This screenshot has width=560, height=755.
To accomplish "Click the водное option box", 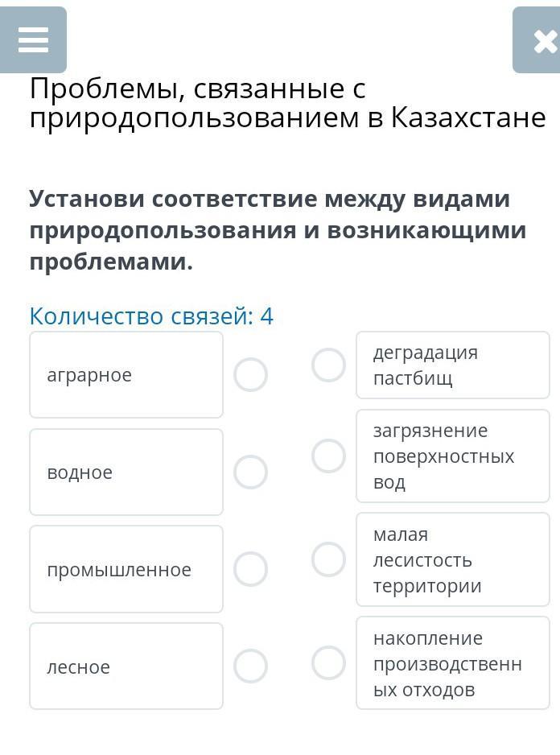I will 126,472.
